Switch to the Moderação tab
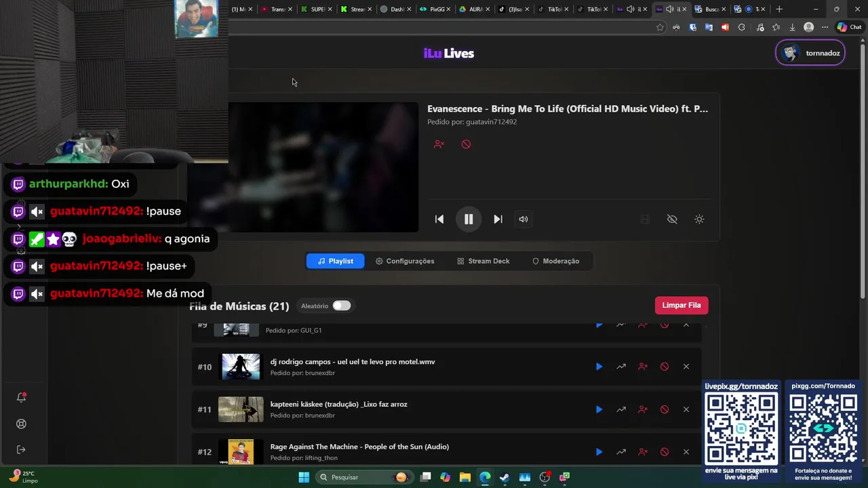The image size is (868, 488). coord(556,261)
